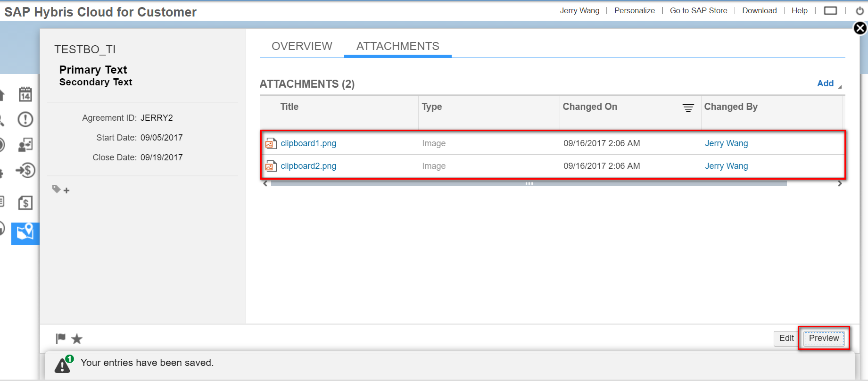
Task: Click the Close Date value 09/19/2017
Action: click(x=161, y=157)
